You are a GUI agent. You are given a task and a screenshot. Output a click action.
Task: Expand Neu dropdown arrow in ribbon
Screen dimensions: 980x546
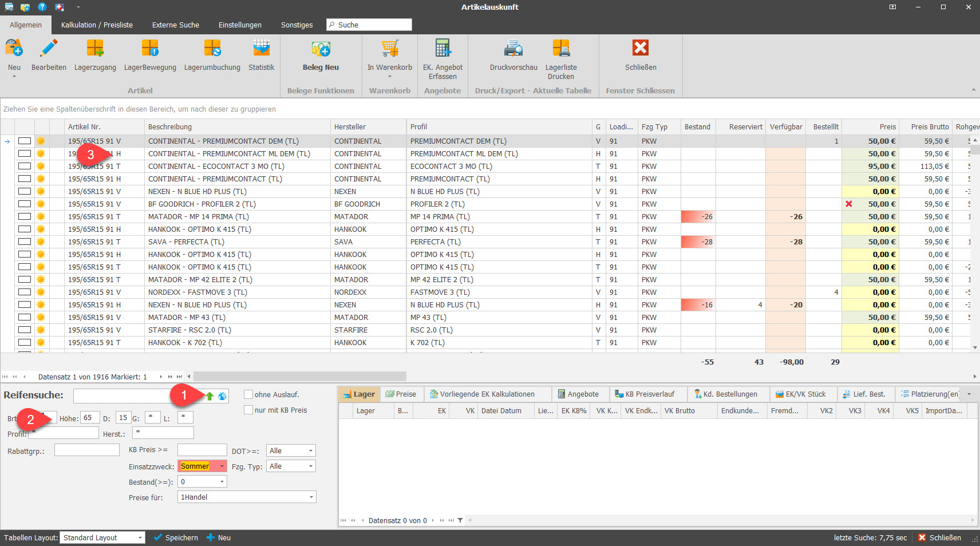coord(14,77)
